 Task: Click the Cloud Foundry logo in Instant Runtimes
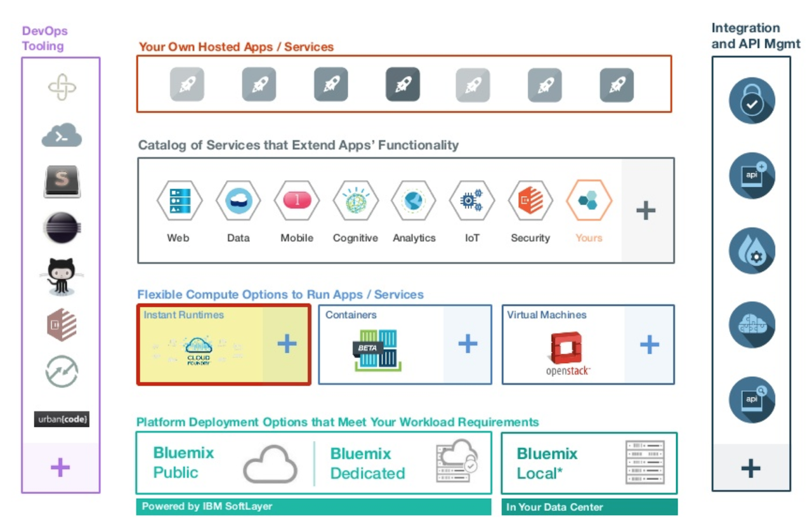pyautogui.click(x=197, y=351)
